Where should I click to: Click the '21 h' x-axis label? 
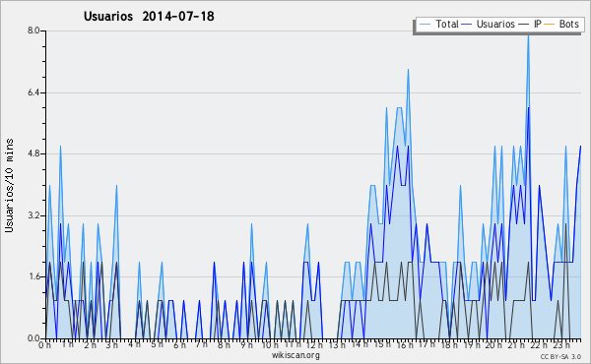tap(516, 344)
